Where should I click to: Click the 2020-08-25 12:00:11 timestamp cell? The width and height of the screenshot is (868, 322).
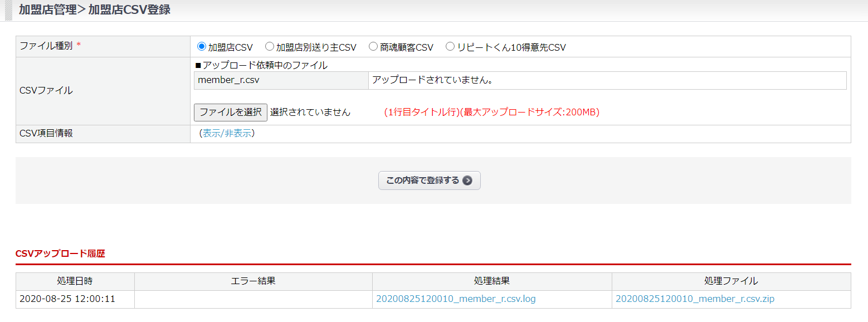67,299
